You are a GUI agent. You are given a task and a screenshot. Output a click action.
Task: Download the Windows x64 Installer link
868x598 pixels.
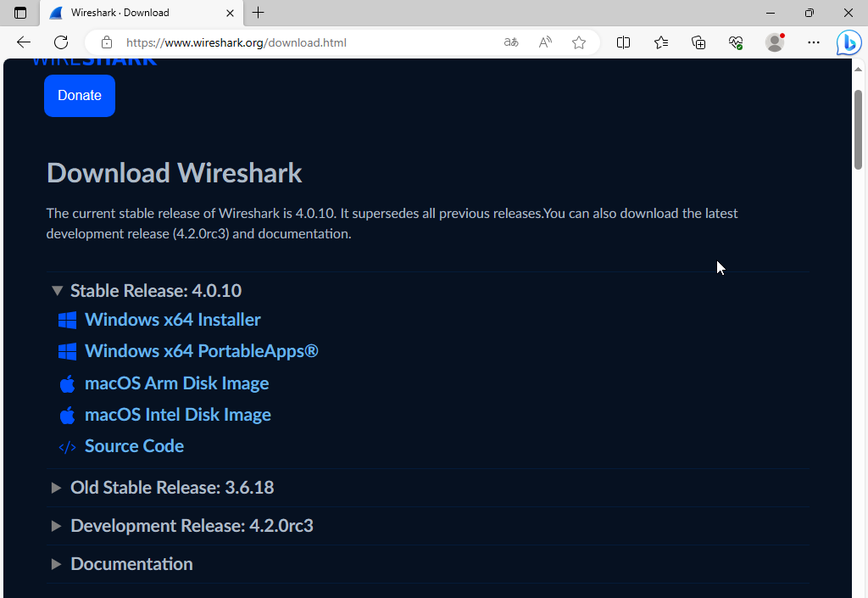pos(173,320)
